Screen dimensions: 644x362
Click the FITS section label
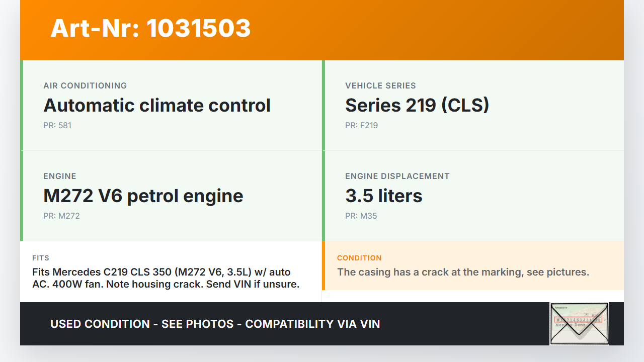41,258
